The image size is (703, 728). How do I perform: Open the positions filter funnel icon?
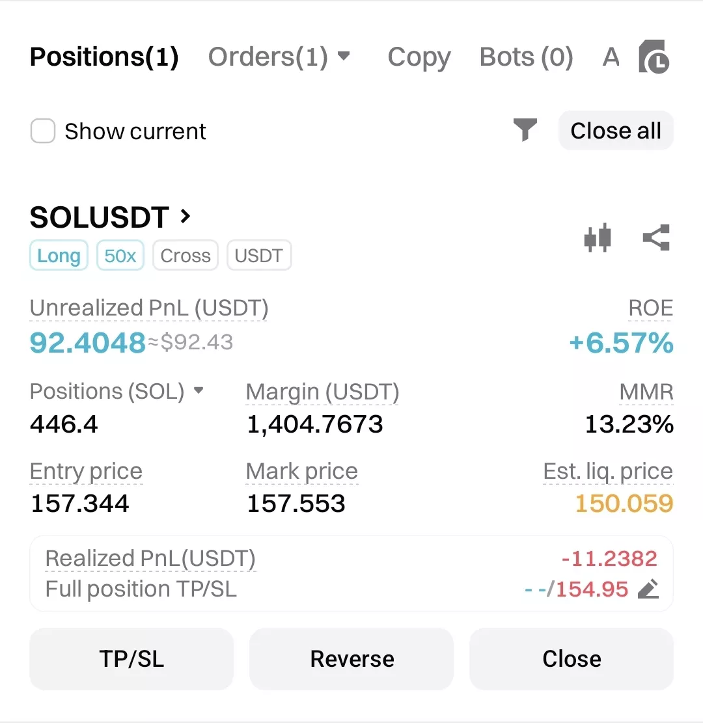[x=525, y=129]
